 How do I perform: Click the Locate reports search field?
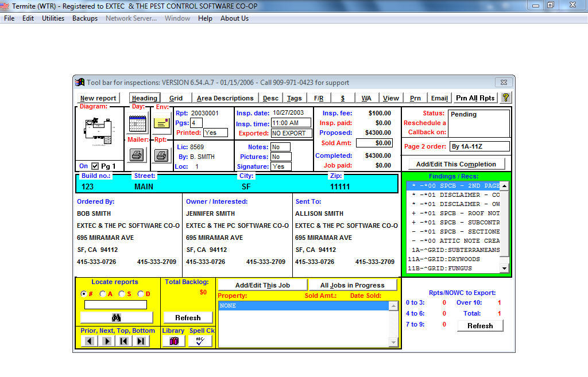click(115, 305)
